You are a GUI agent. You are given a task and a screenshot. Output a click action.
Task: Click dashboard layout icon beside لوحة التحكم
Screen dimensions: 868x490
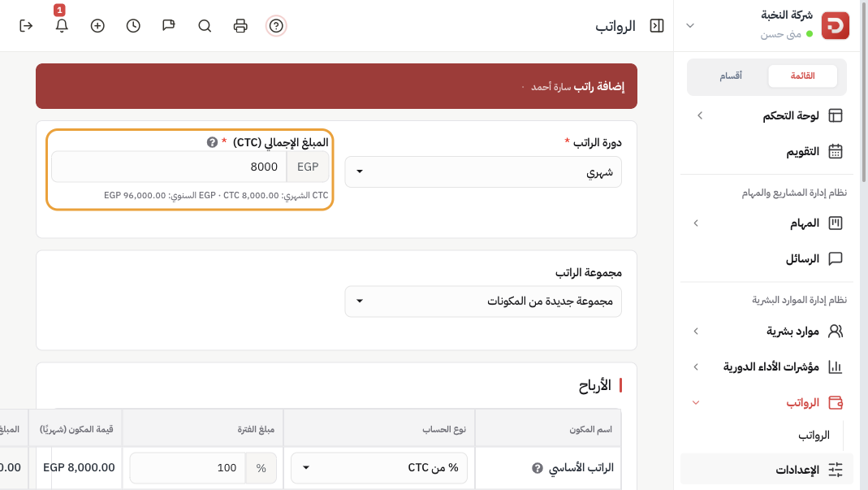point(835,115)
